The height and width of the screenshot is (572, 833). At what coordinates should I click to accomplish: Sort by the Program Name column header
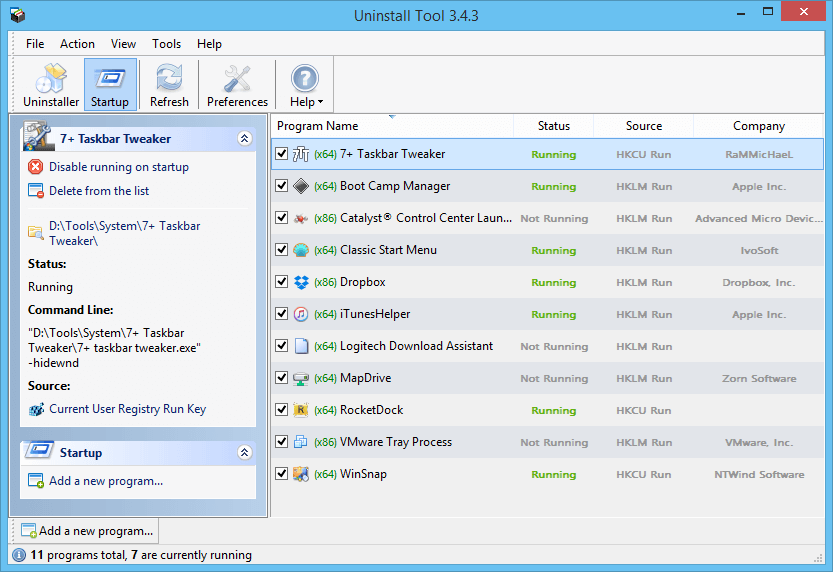click(x=393, y=126)
